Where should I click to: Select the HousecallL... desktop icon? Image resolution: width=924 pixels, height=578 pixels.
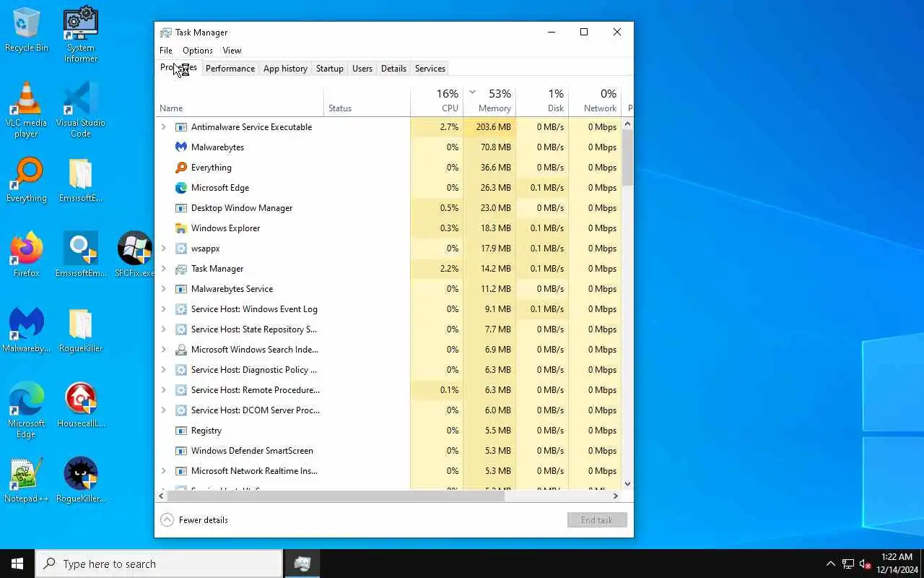coord(81,406)
